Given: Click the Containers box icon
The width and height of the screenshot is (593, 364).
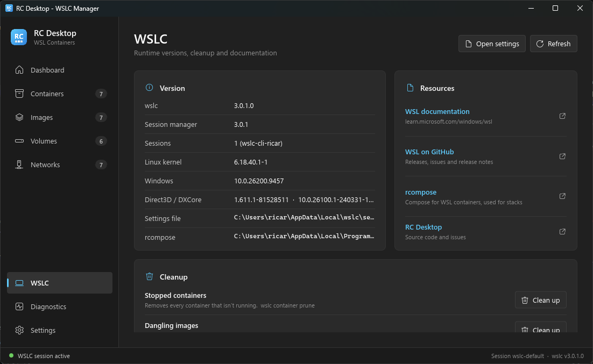Looking at the screenshot, I should click(19, 94).
